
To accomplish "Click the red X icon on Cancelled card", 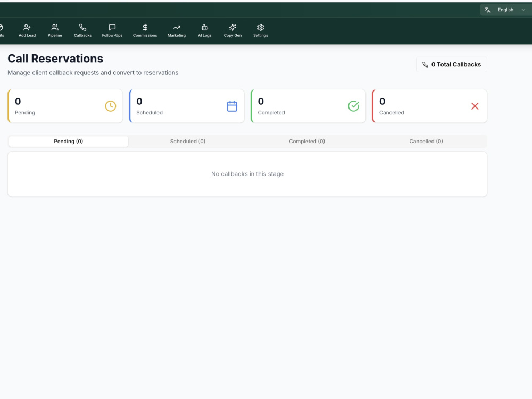I will pos(475,106).
